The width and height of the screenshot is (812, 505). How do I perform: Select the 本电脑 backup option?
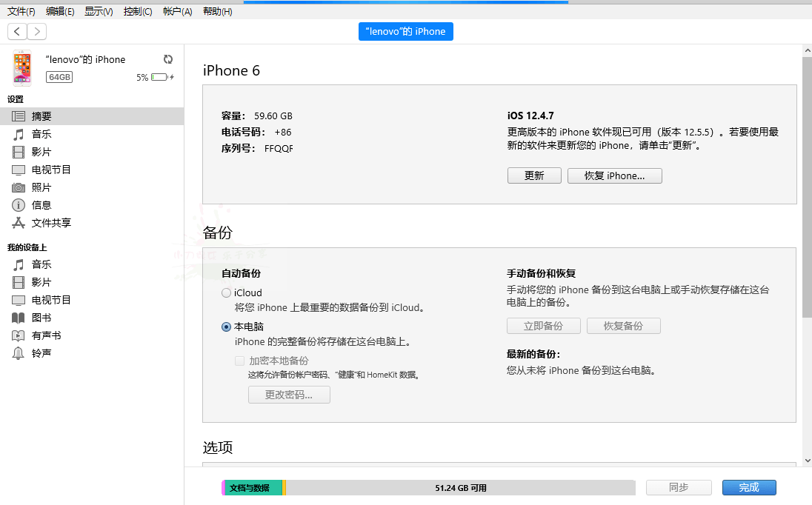point(224,327)
